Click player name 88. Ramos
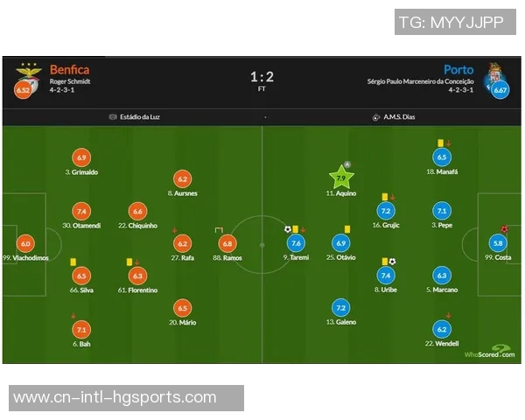The height and width of the screenshot is (420, 525). 227,258
